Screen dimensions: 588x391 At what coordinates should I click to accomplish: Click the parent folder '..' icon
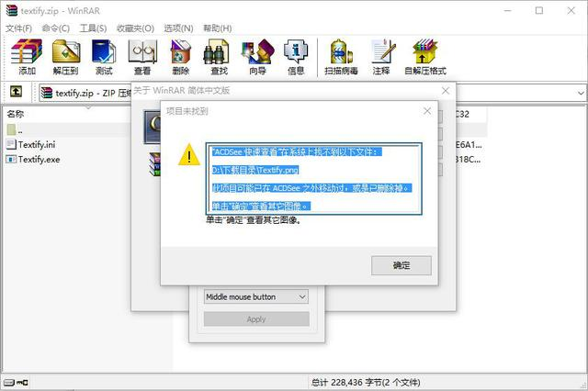tap(11, 129)
